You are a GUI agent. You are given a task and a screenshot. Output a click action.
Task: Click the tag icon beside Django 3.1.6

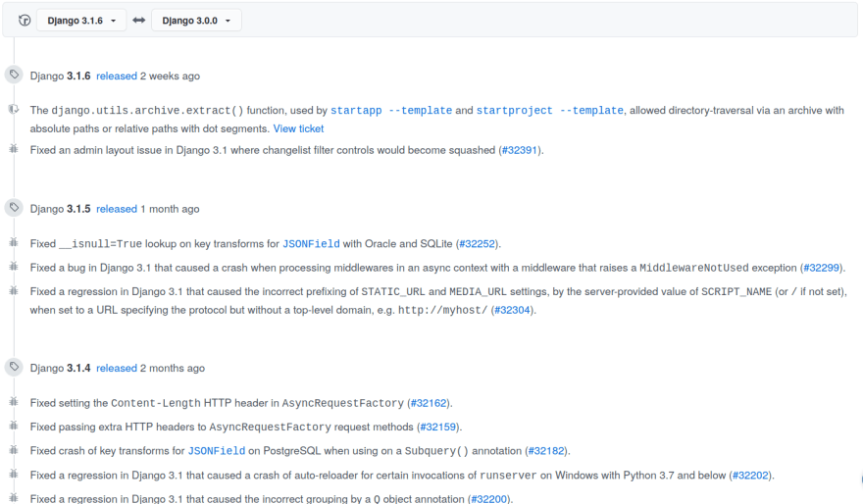(x=14, y=75)
